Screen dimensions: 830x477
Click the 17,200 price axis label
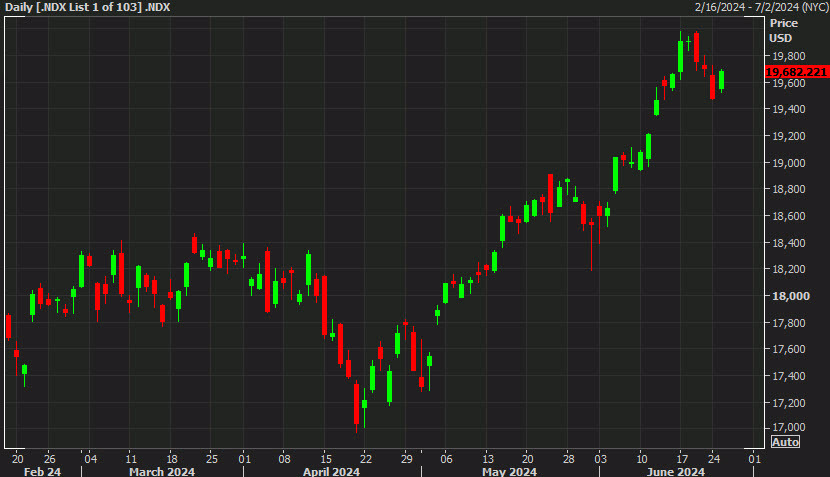pos(789,403)
